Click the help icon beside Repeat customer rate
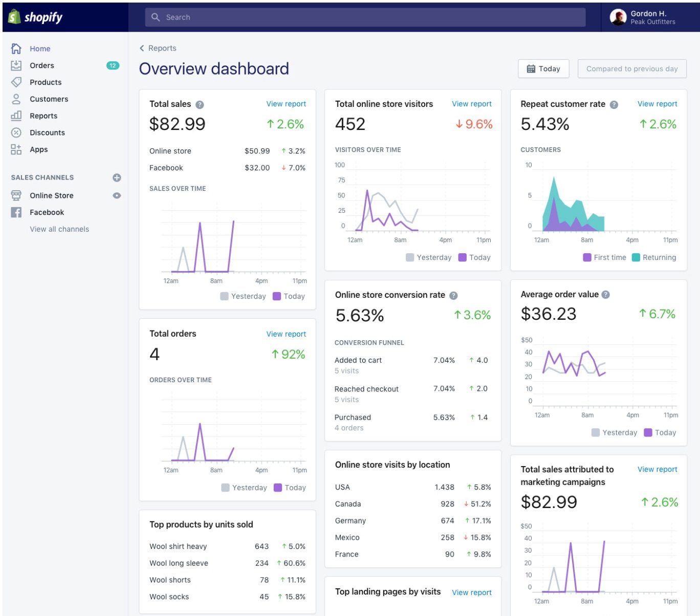 [x=614, y=104]
